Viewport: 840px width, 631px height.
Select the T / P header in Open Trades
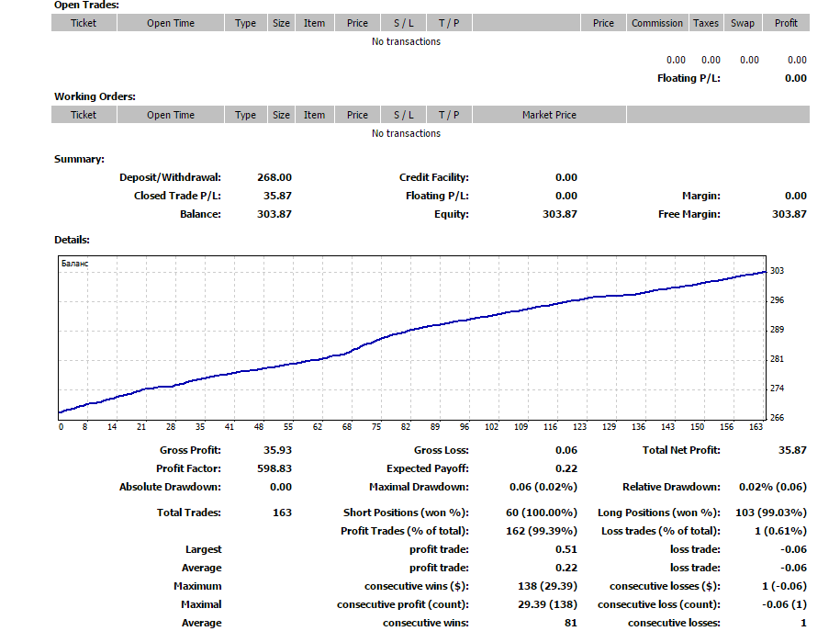coord(449,23)
